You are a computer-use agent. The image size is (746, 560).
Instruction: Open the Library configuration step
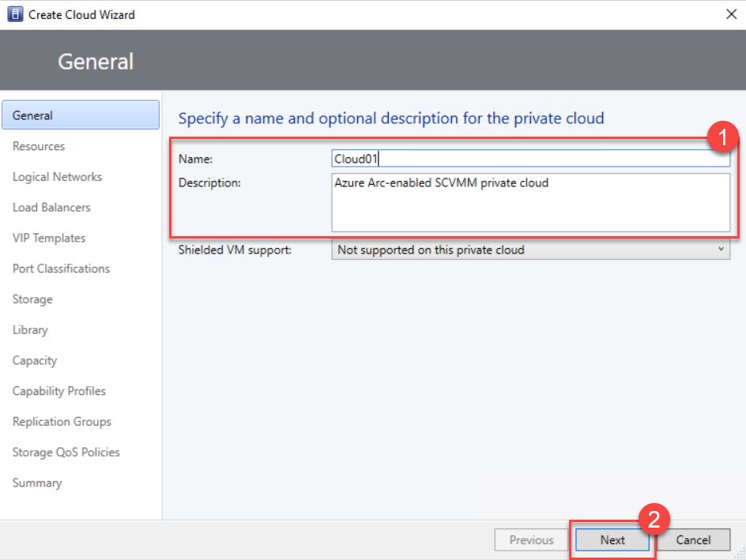point(30,330)
